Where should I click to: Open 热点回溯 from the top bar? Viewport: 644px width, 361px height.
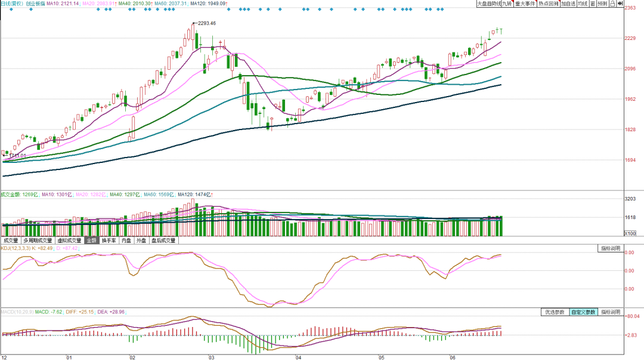(x=549, y=4)
